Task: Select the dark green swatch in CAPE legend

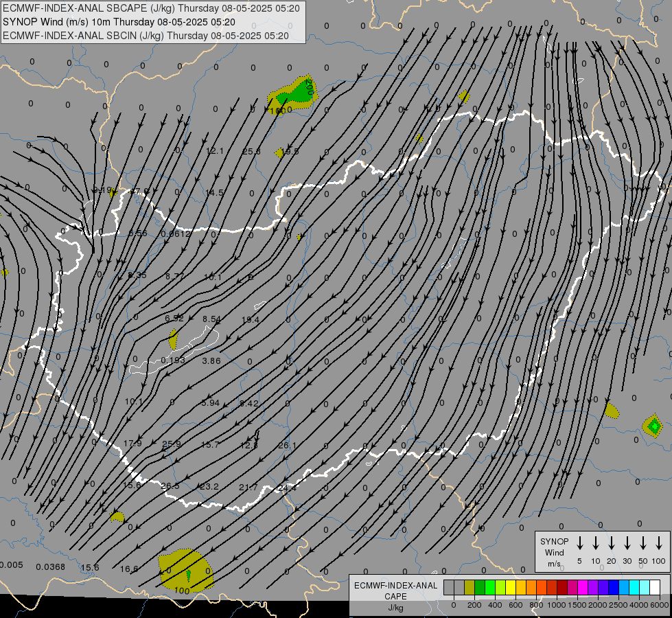Action: point(480,587)
